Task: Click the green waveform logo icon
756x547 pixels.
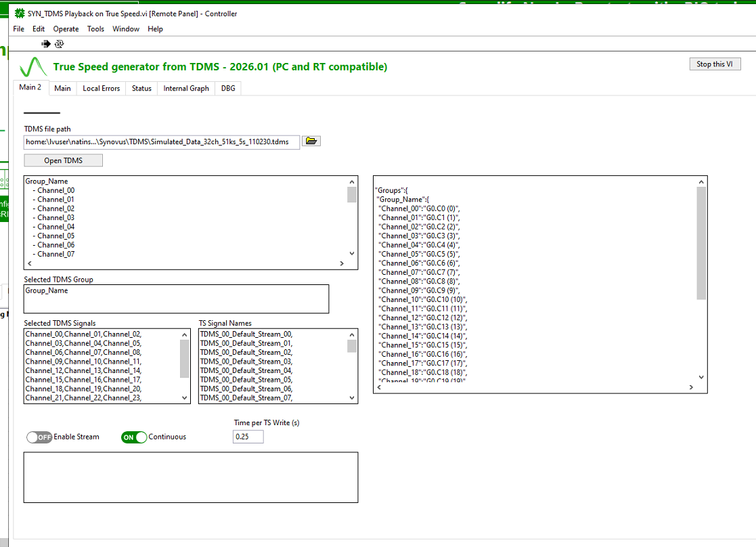Action: click(x=32, y=67)
